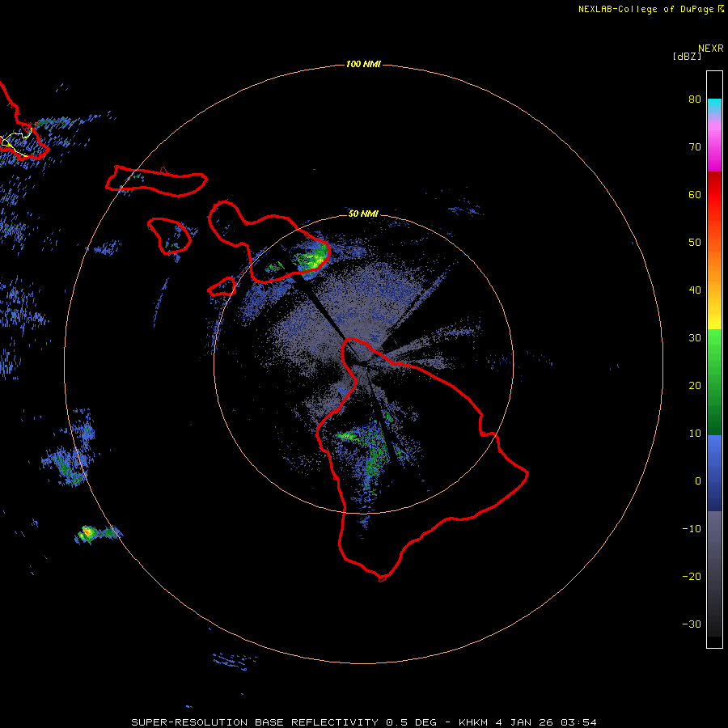Click the Molokai island outline
The image size is (728, 728).
(156, 180)
